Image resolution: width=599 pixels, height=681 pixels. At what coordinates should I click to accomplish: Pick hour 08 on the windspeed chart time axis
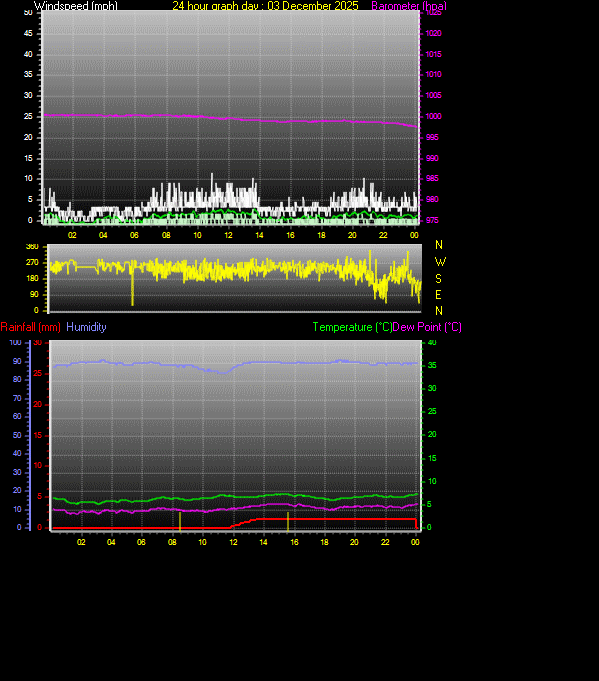pyautogui.click(x=166, y=235)
